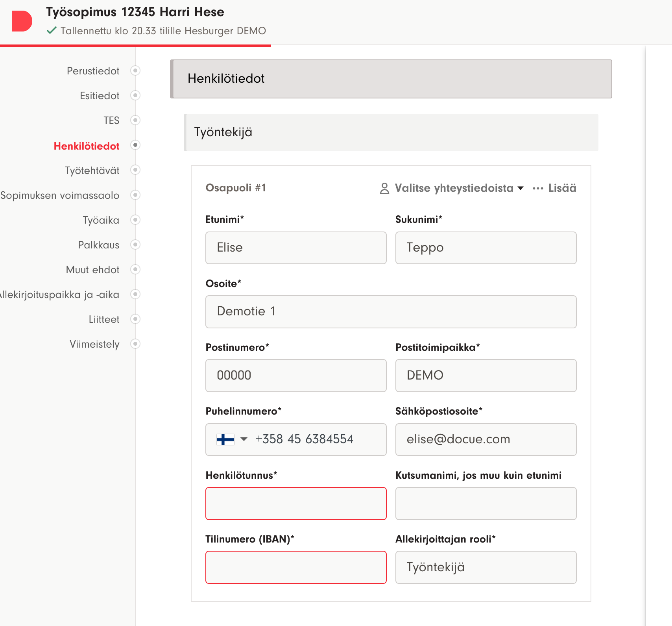Click the red Docue logo icon
The image size is (672, 626).
(22, 21)
